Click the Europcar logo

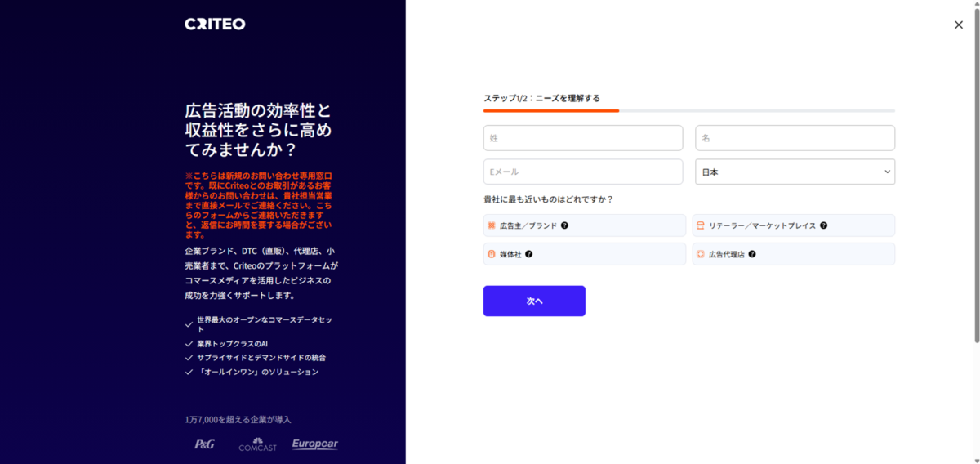pos(314,444)
